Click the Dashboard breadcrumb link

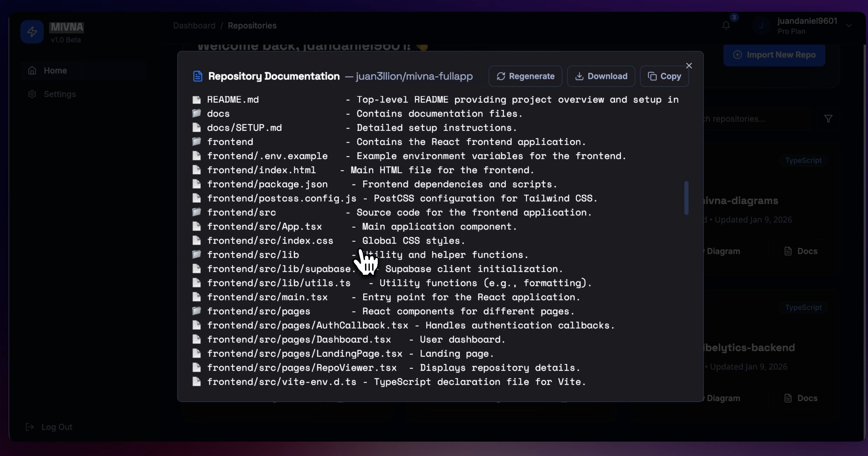pyautogui.click(x=194, y=25)
